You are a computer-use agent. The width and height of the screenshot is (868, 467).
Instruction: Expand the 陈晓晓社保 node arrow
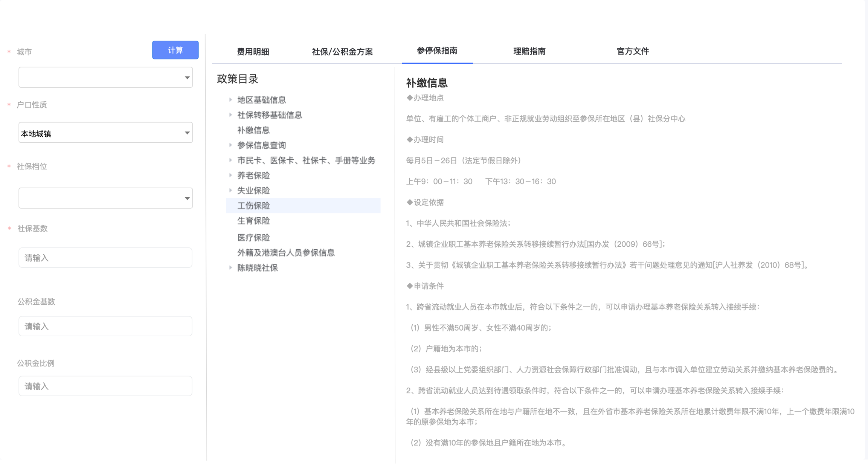click(230, 268)
